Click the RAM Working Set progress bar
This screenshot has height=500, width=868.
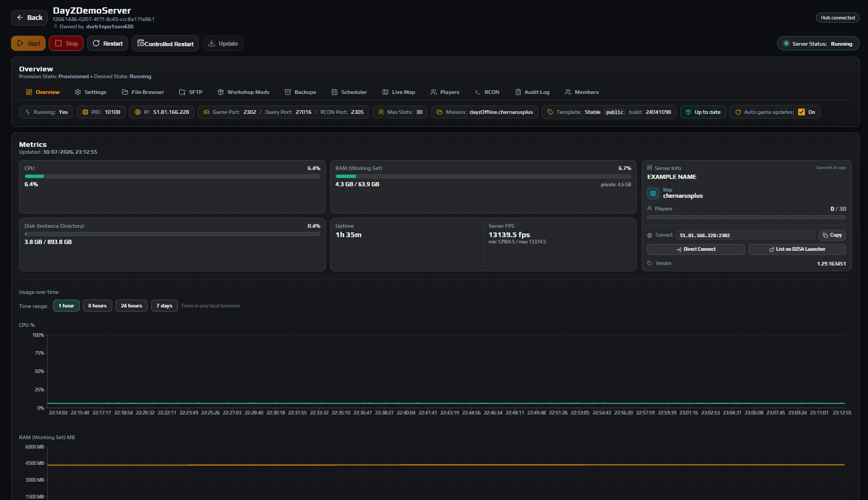coord(483,176)
